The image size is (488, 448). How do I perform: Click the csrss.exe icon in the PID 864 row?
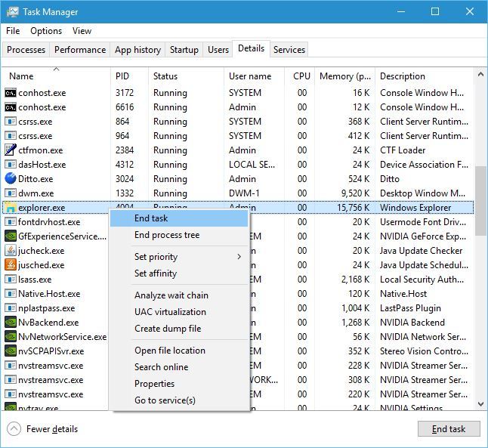coord(11,122)
